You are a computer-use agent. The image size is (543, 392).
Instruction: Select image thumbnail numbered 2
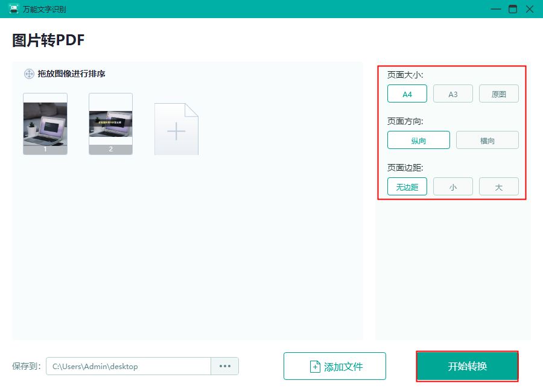coord(110,124)
